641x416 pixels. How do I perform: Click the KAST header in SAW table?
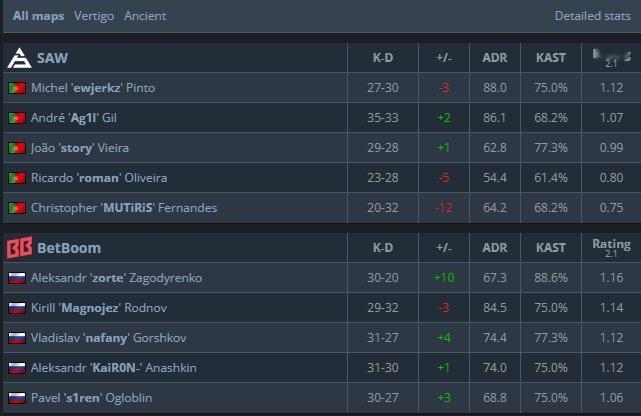(x=551, y=58)
